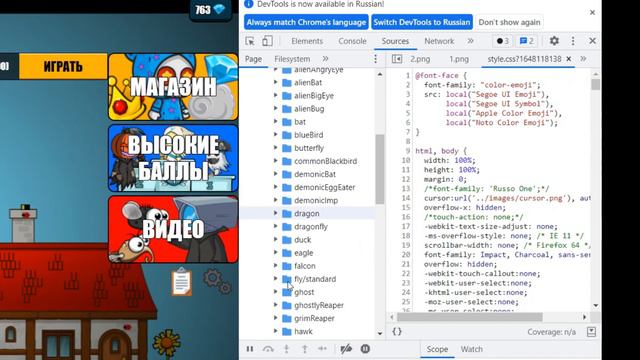Viewport: 640px width, 360px height.
Task: Select the demonicEggEater folder
Action: coord(324,187)
